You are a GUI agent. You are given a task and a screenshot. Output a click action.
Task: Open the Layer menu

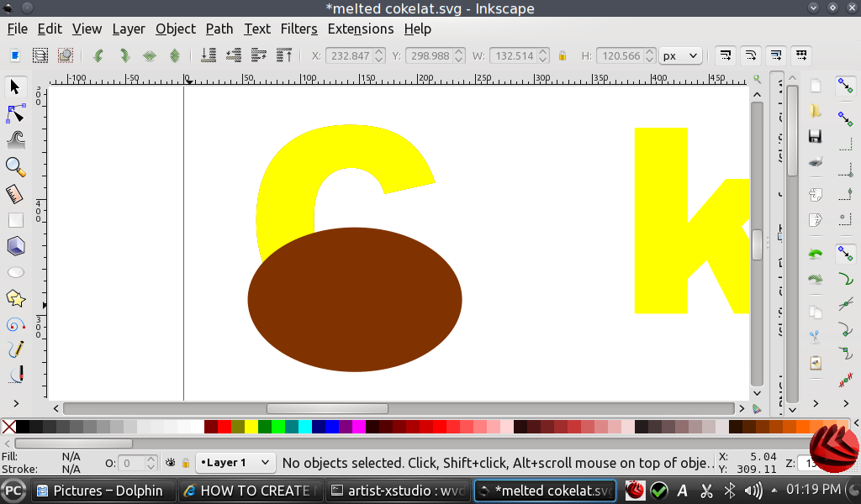pyautogui.click(x=129, y=29)
